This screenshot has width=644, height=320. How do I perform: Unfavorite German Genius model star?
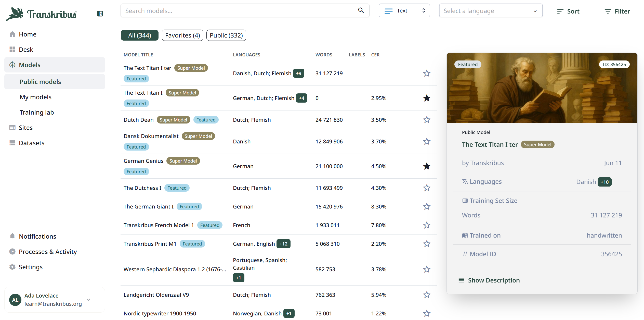click(x=426, y=166)
